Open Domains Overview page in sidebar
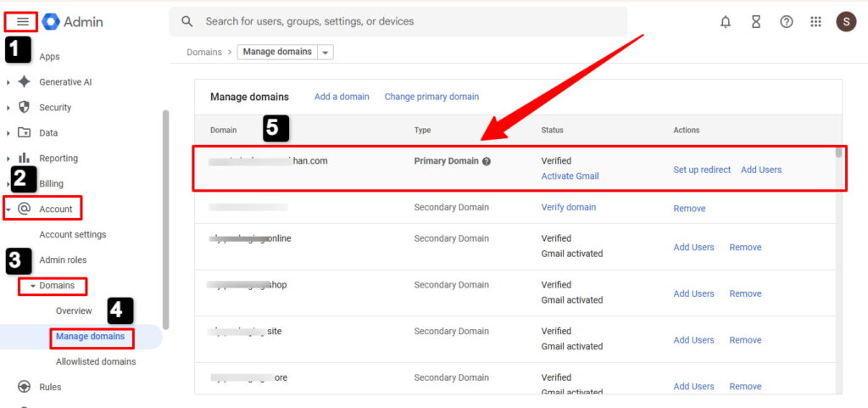This screenshot has height=408, width=868. (x=74, y=310)
